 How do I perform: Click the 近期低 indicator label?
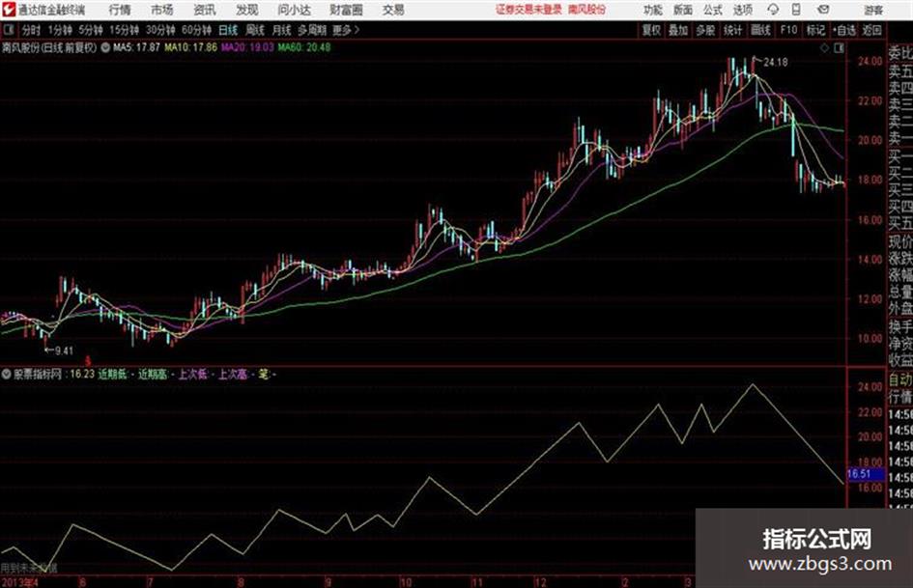click(x=112, y=375)
